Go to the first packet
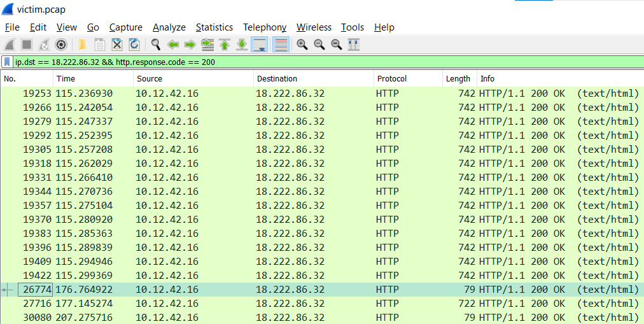Viewport: 644px width, 324px height. (x=225, y=45)
